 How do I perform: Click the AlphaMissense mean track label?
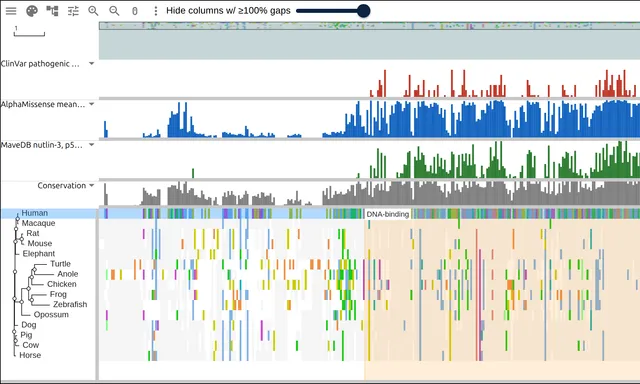pyautogui.click(x=43, y=104)
